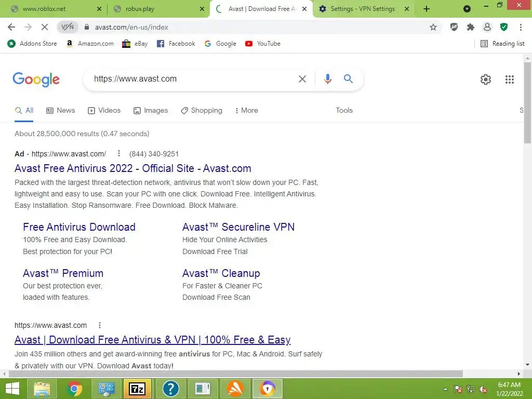Clear the search query with X

pyautogui.click(x=302, y=79)
